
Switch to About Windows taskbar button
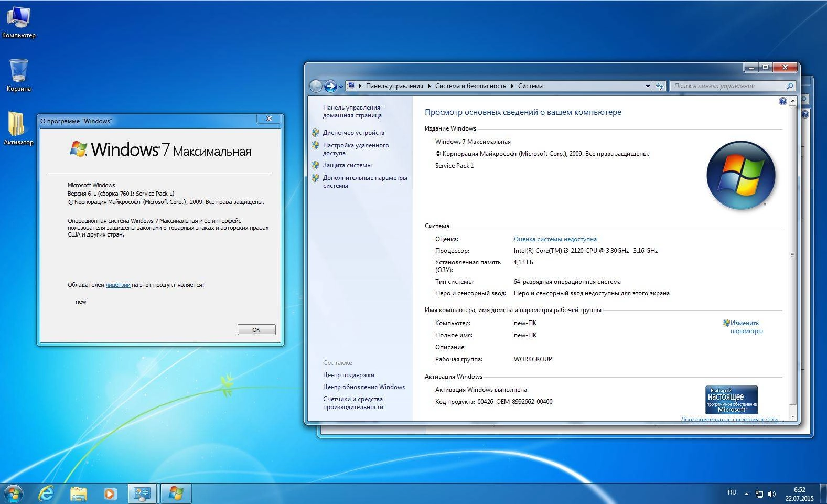pyautogui.click(x=176, y=494)
